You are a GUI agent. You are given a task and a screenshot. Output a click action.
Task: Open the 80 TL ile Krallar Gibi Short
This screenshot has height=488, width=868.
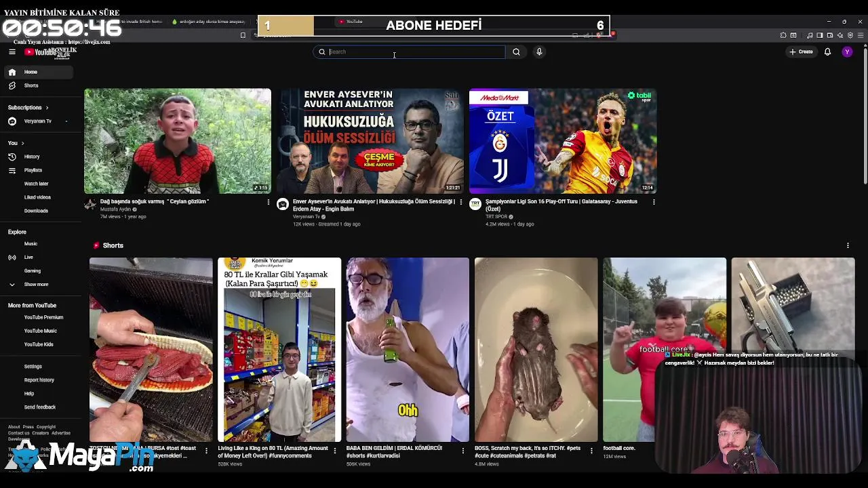pos(279,350)
